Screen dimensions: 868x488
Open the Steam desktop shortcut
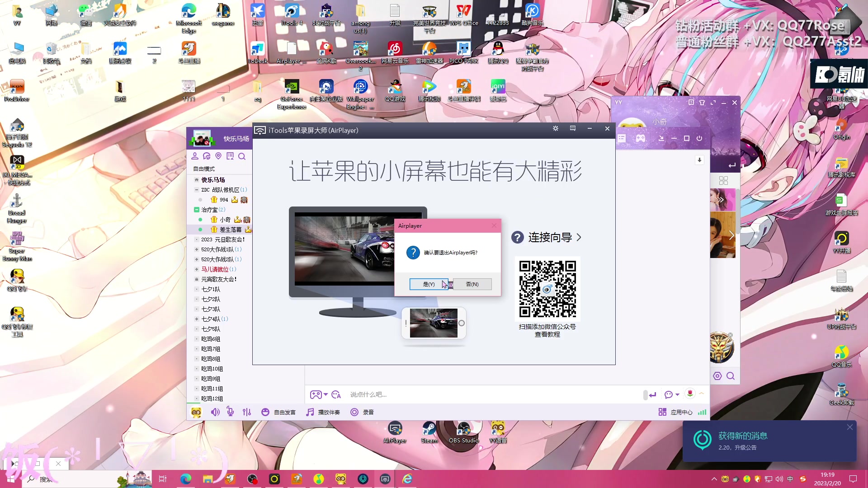pos(429,432)
